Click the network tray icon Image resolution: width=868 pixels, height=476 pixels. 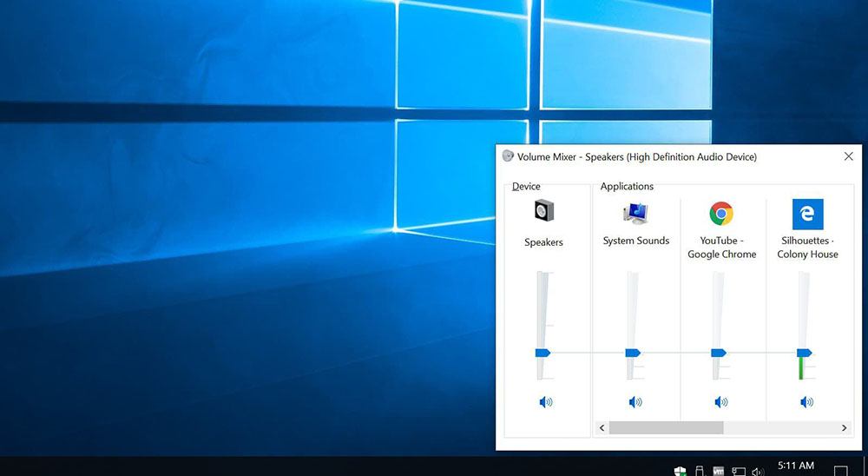(x=739, y=471)
